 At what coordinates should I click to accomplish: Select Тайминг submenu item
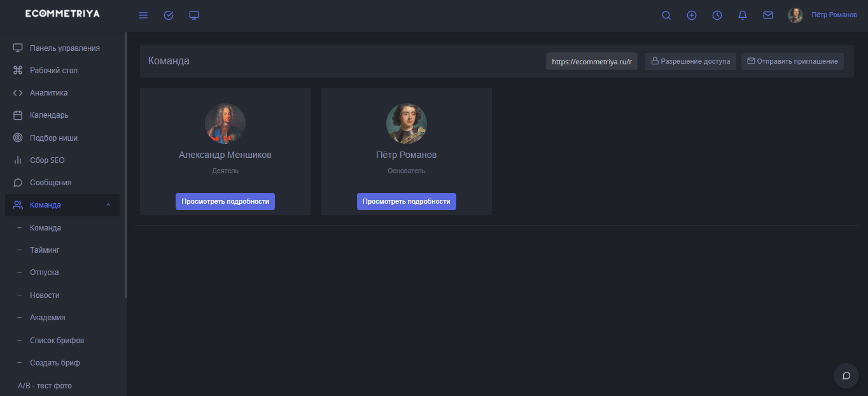pyautogui.click(x=45, y=250)
